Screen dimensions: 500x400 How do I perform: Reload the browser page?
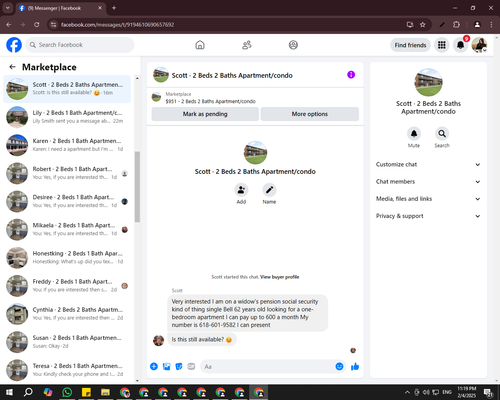[37, 25]
